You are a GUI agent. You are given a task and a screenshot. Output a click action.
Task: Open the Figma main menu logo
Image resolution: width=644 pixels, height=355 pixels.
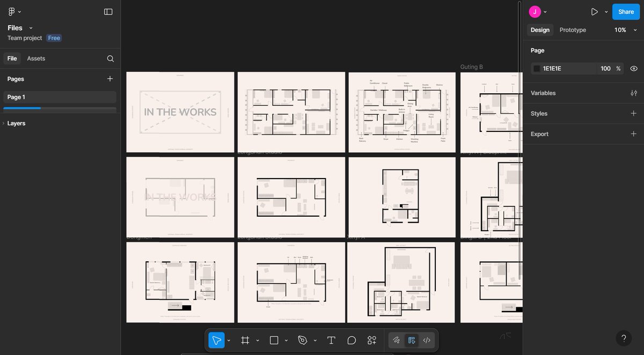tap(11, 11)
